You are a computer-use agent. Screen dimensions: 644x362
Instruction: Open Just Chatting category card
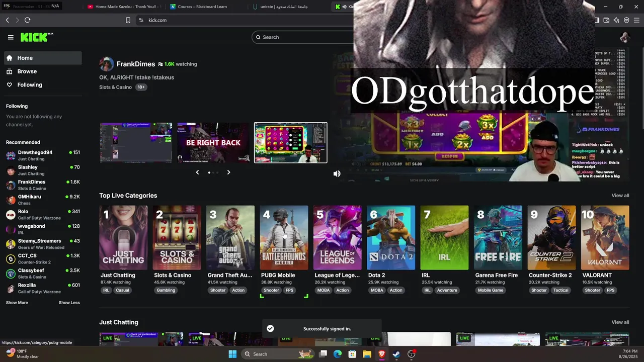click(x=123, y=238)
